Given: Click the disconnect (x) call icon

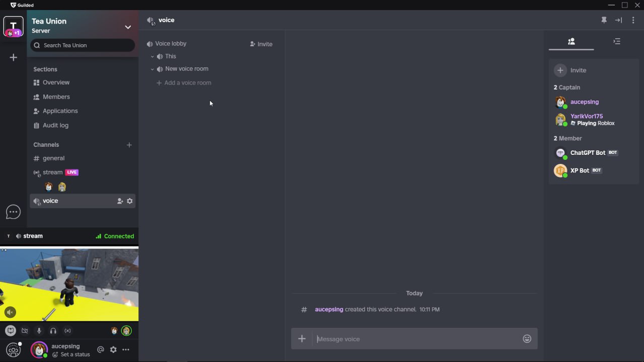Looking at the screenshot, I should pyautogui.click(x=68, y=330).
